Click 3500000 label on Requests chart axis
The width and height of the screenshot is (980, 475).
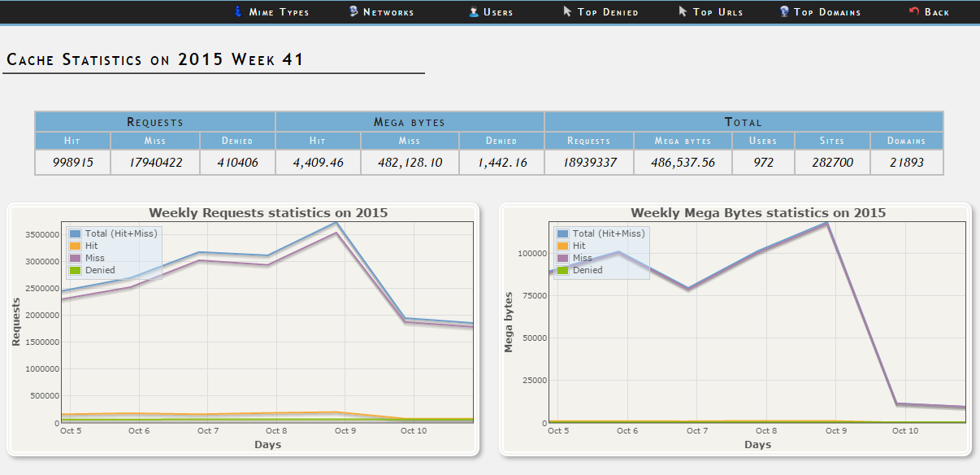pyautogui.click(x=41, y=234)
